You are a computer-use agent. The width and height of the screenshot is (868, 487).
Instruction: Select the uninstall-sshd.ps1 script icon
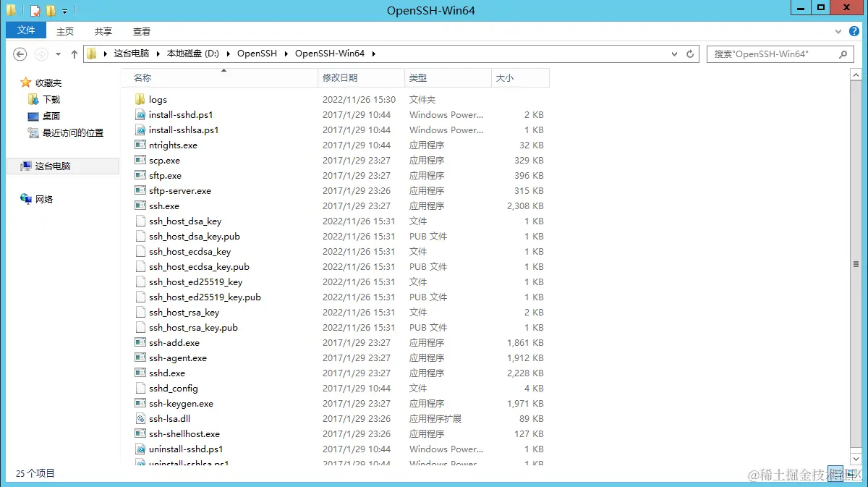(140, 449)
